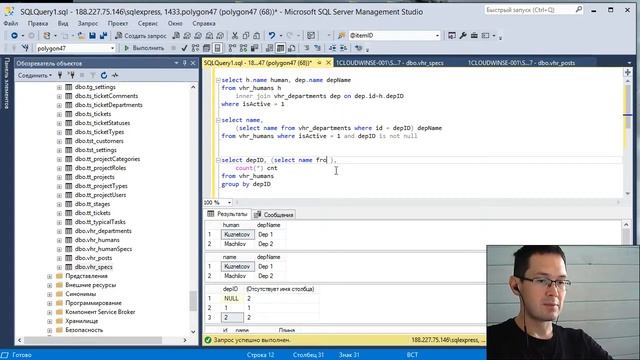The width and height of the screenshot is (640, 360).
Task: Click the Query options icon
Action: point(207,48)
